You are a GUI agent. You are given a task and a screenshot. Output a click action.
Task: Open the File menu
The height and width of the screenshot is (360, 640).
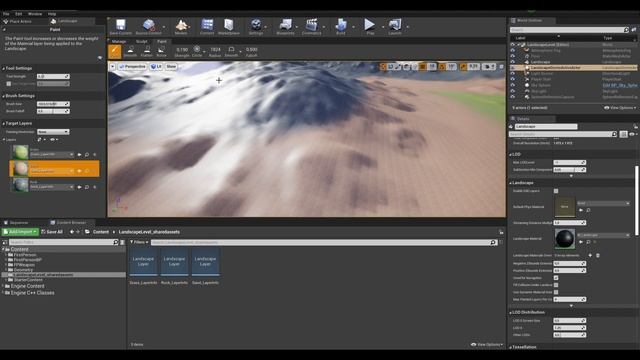pyautogui.click(x=6, y=14)
